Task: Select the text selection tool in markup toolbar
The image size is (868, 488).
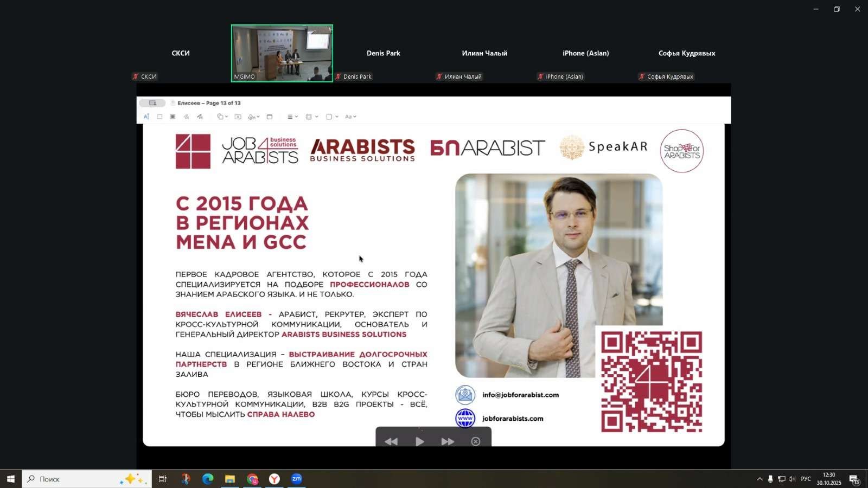Action: pos(146,117)
